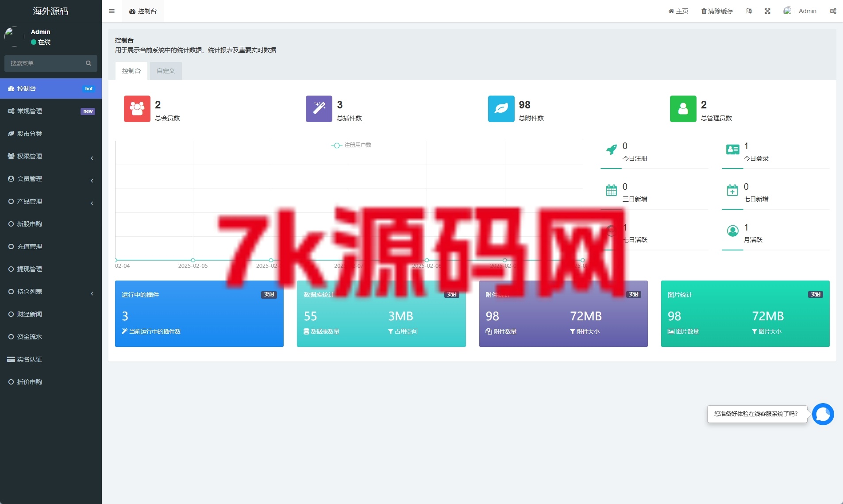Viewport: 843px width, 504px height.
Task: Click the leaf icon beside 股市分类
Action: tap(11, 134)
